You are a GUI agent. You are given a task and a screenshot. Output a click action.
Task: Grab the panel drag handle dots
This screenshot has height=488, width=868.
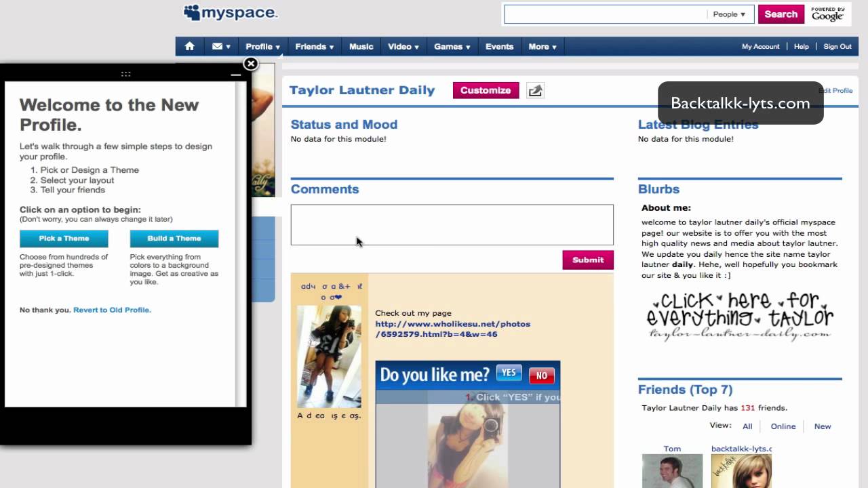[x=126, y=74]
